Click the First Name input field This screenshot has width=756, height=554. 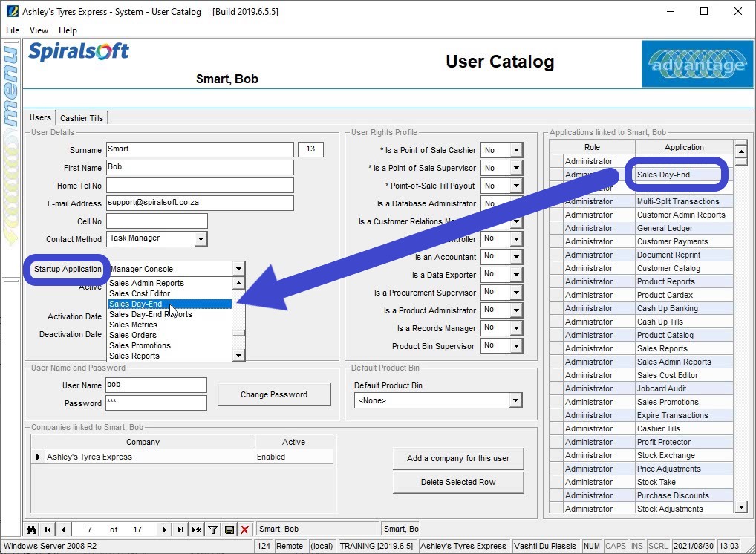(x=200, y=167)
